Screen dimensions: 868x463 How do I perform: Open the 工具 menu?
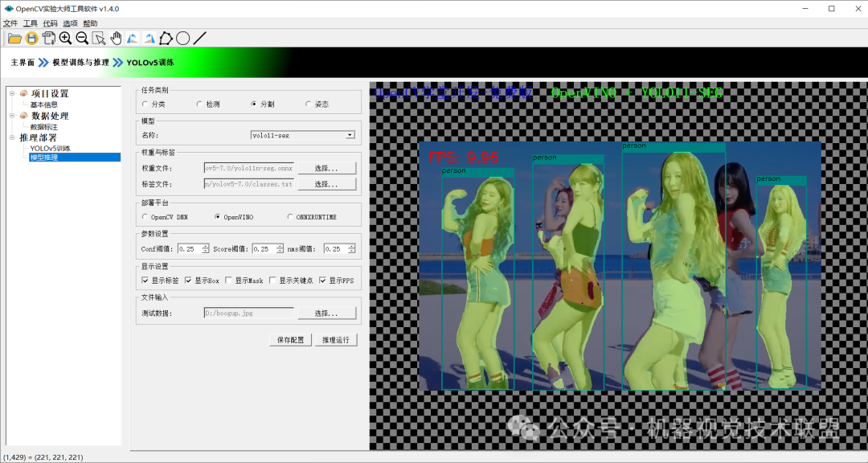(31, 23)
